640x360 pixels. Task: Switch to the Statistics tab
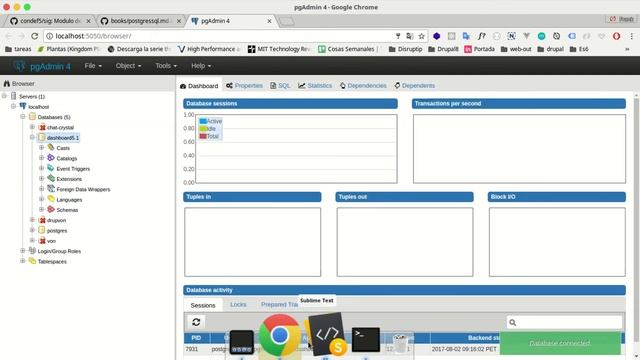pos(315,86)
